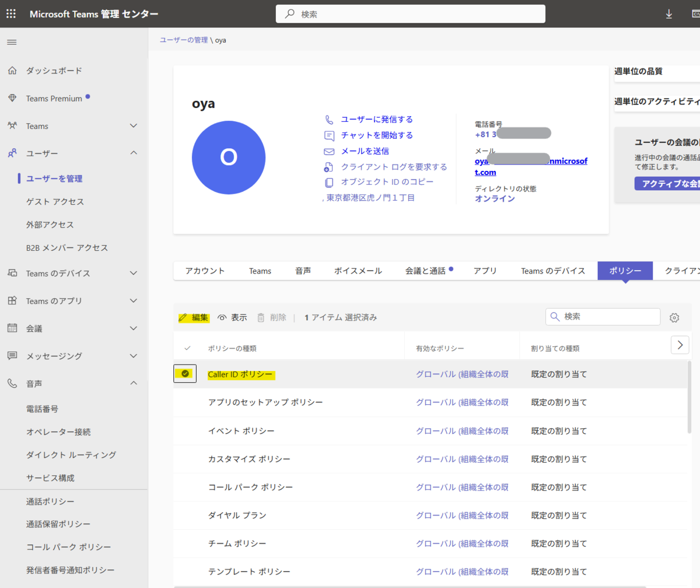Open the app launcher waffle icon
700x588 pixels.
point(11,14)
